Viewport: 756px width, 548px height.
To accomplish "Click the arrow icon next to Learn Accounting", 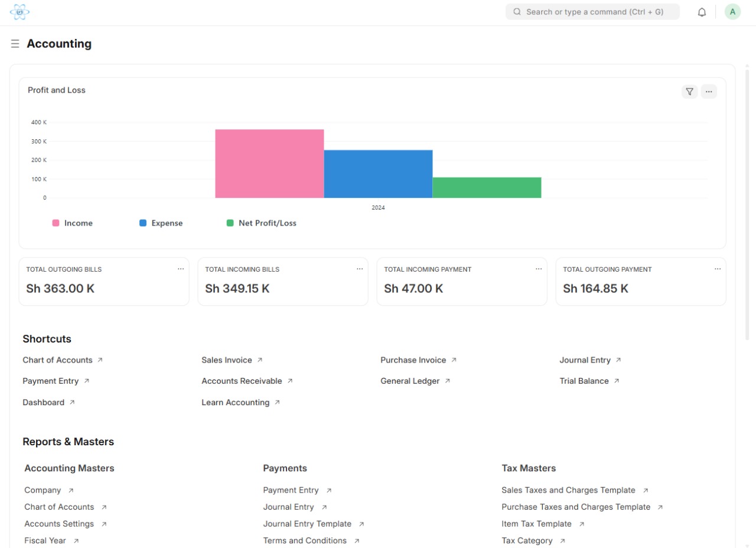I will point(277,403).
